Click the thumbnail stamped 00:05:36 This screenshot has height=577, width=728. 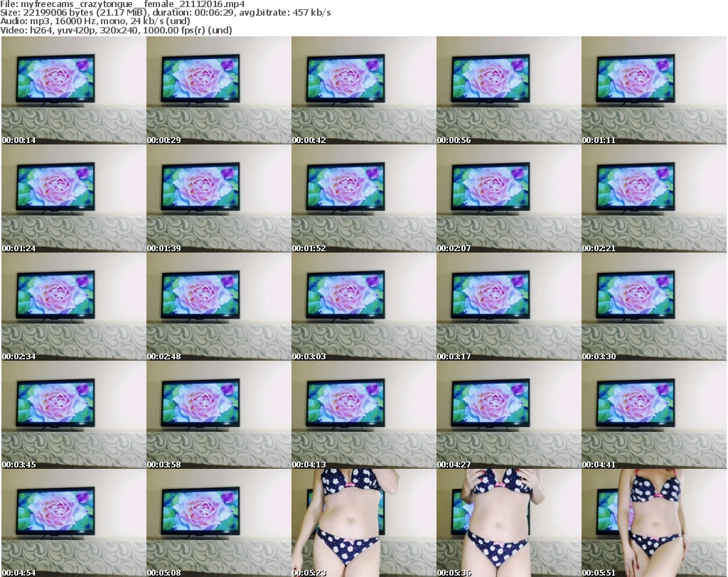[508, 523]
